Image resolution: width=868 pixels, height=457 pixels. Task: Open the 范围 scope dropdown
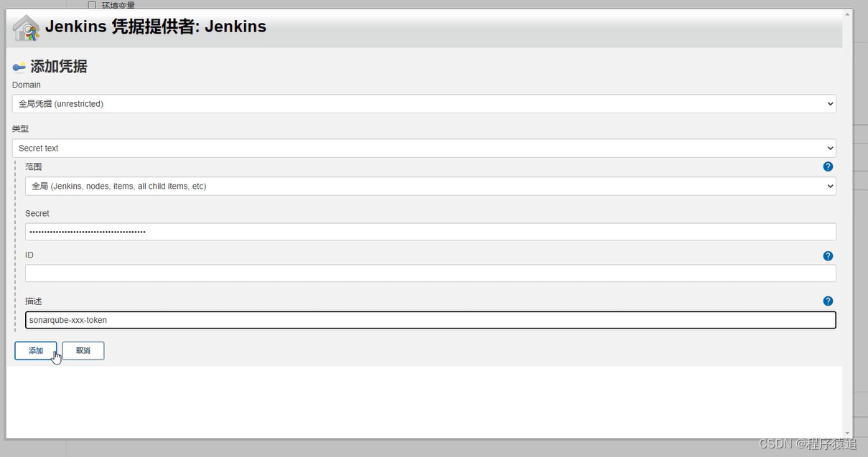[430, 187]
